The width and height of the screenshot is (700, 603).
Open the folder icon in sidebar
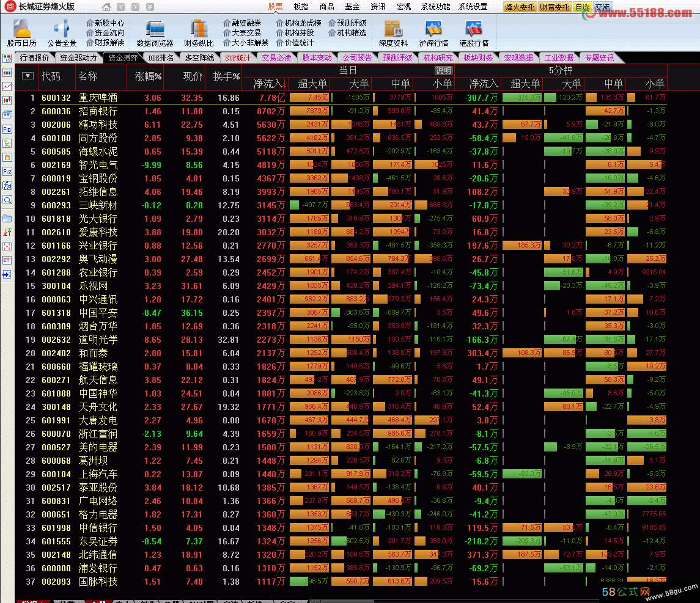(x=7, y=219)
